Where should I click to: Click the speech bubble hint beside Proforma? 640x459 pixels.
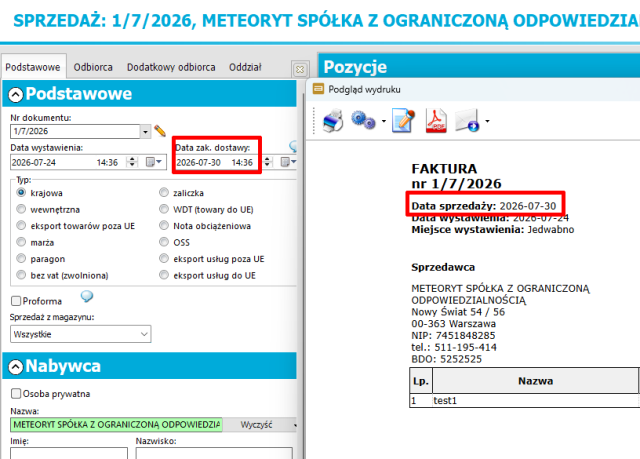pos(87,296)
